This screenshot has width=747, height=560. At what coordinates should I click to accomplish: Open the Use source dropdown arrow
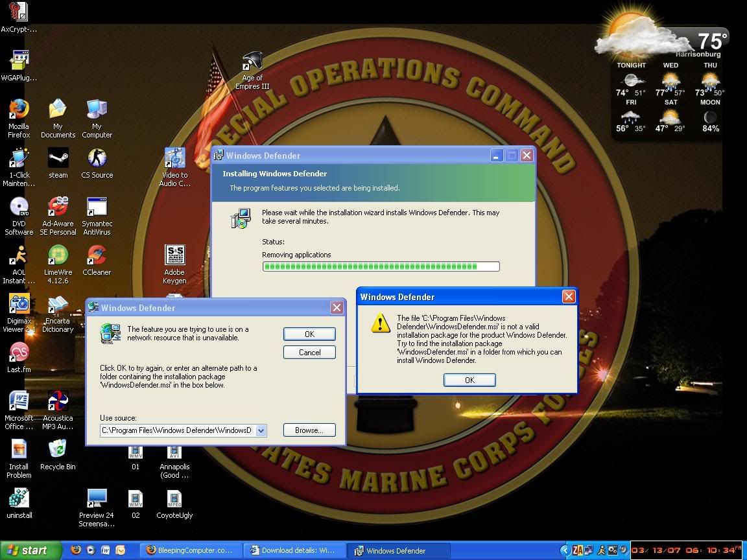(x=261, y=430)
